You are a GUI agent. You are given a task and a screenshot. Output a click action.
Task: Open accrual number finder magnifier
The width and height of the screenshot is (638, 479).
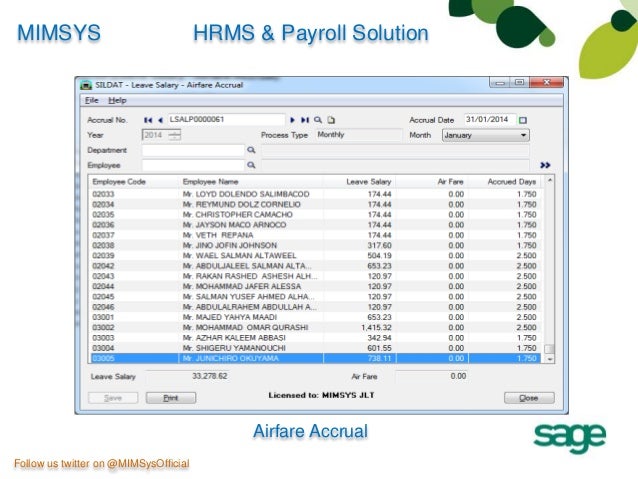[x=318, y=120]
